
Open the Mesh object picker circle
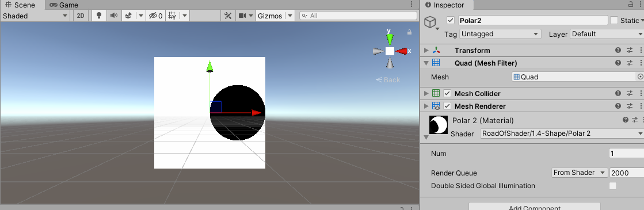(x=641, y=77)
